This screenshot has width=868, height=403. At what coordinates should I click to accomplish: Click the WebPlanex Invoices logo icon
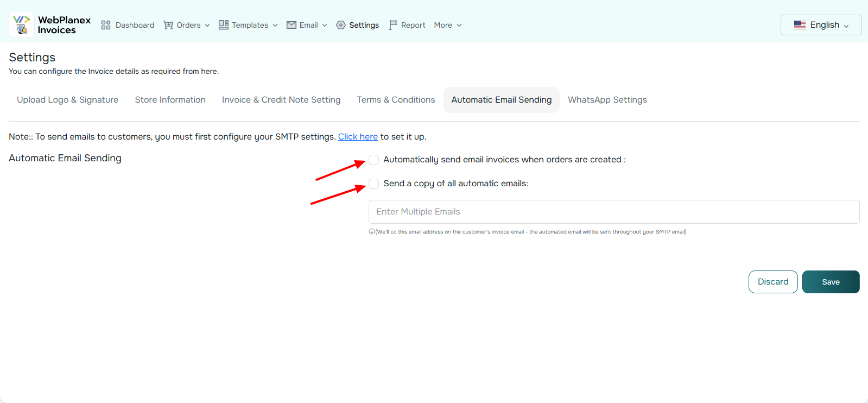tap(22, 25)
